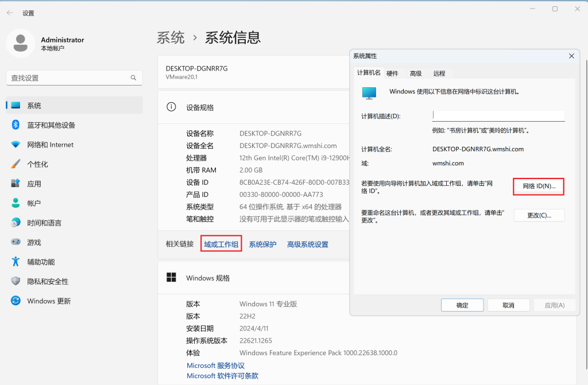Open the Apps settings section
588x385 pixels.
34,184
